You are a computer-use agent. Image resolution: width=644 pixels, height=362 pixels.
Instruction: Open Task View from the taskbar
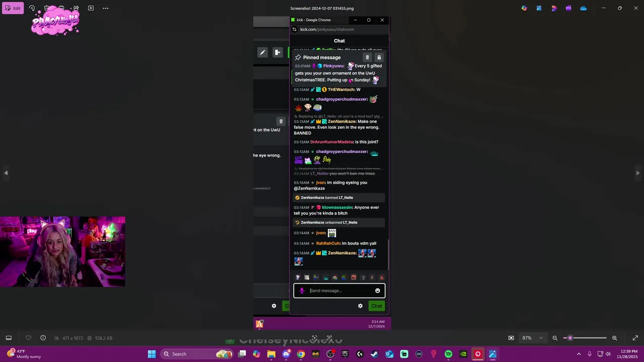click(242, 354)
